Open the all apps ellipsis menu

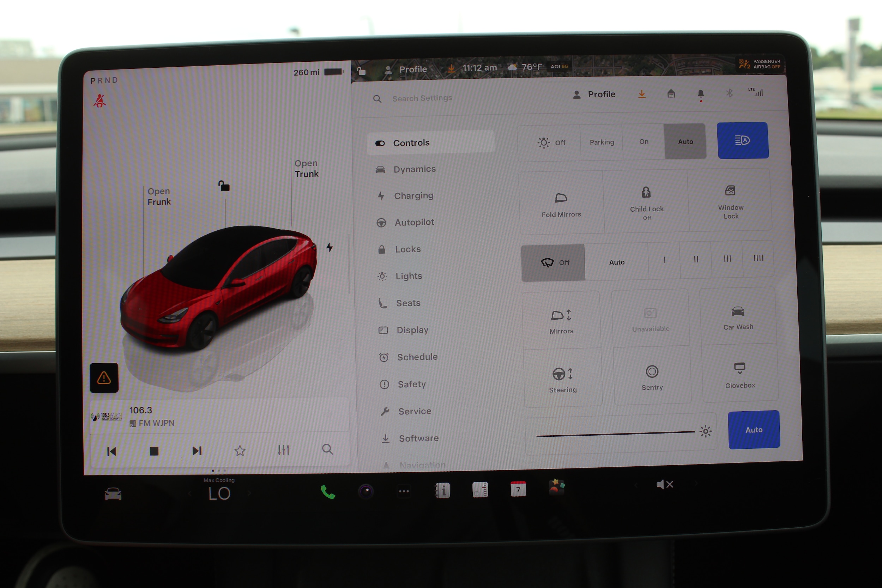coord(404,491)
